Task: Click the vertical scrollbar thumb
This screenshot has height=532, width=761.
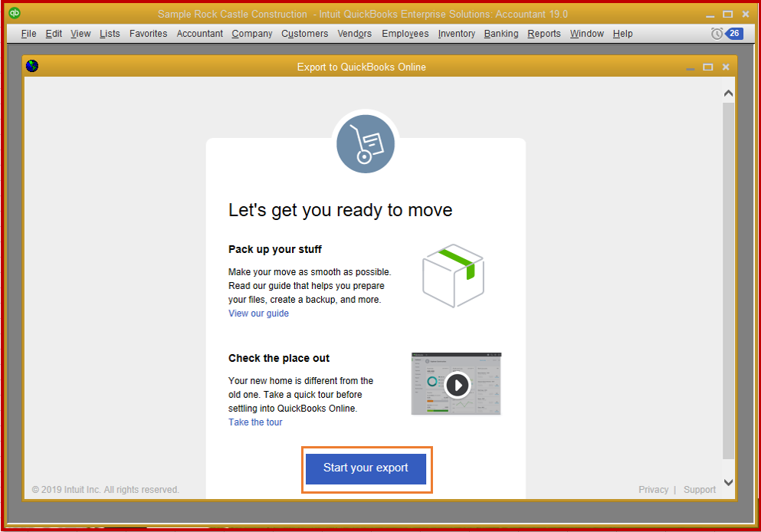Action: pos(728,281)
